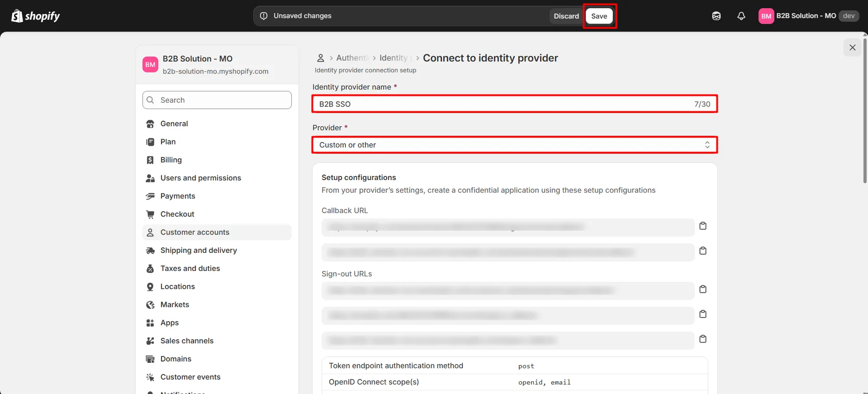Click the page vertical scrollbar

coord(865,111)
